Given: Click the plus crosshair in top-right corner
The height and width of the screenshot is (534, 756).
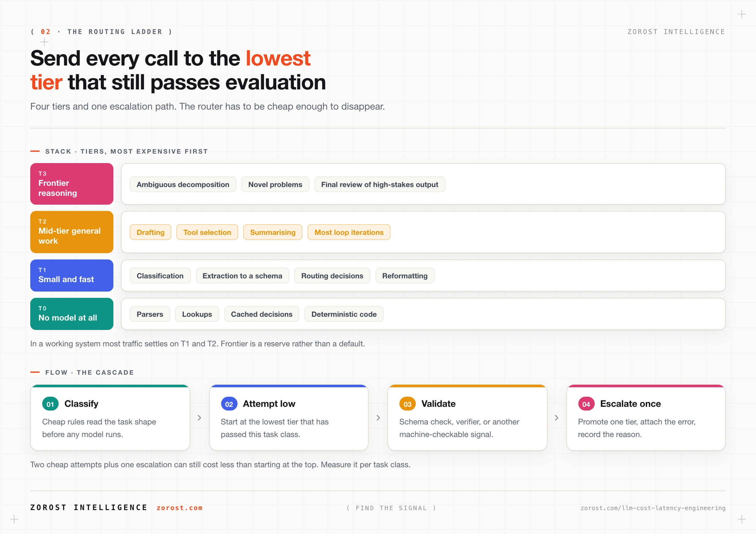Looking at the screenshot, I should (742, 14).
